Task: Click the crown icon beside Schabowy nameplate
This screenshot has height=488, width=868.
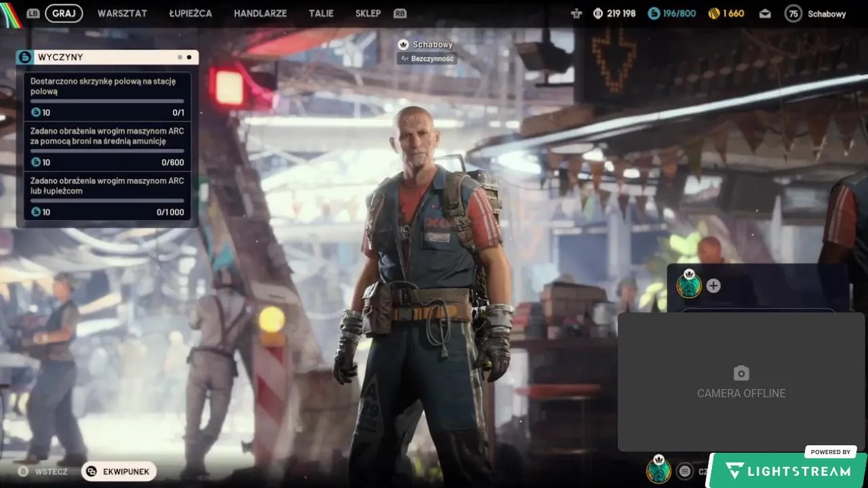Action: point(403,45)
